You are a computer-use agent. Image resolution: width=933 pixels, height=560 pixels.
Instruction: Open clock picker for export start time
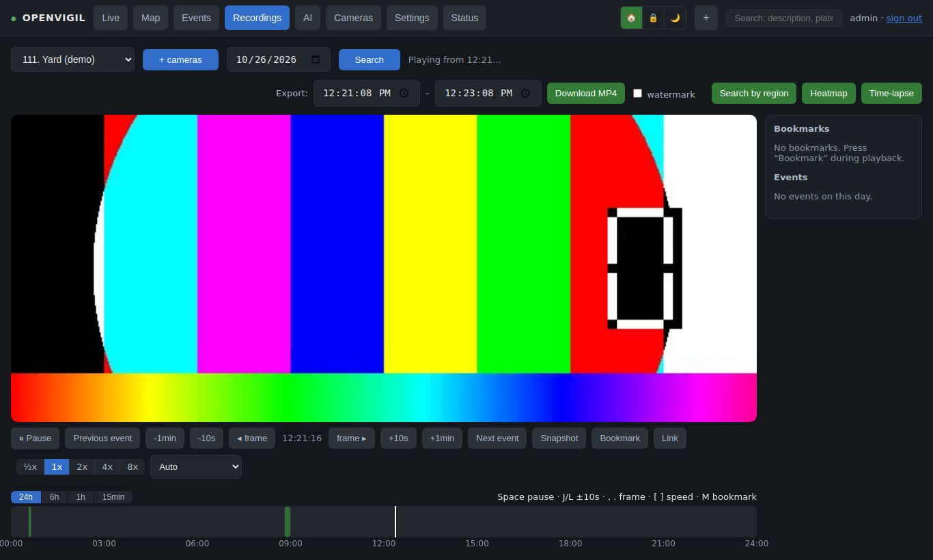[x=404, y=93]
